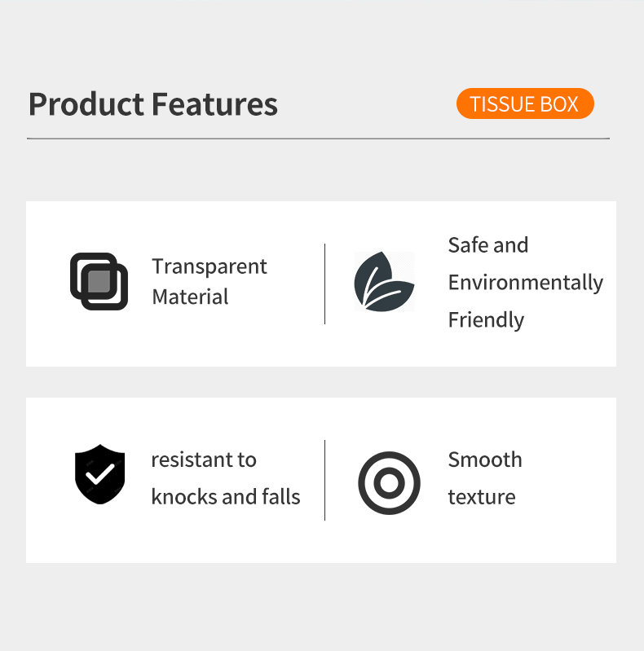Screen dimensions: 644x651
Task: Click the Product Features heading
Action: click(153, 104)
